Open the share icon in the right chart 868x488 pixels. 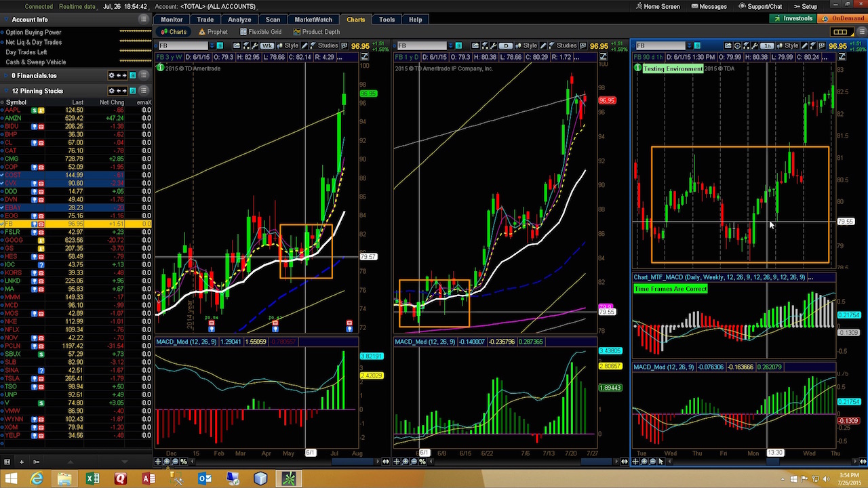(x=728, y=46)
